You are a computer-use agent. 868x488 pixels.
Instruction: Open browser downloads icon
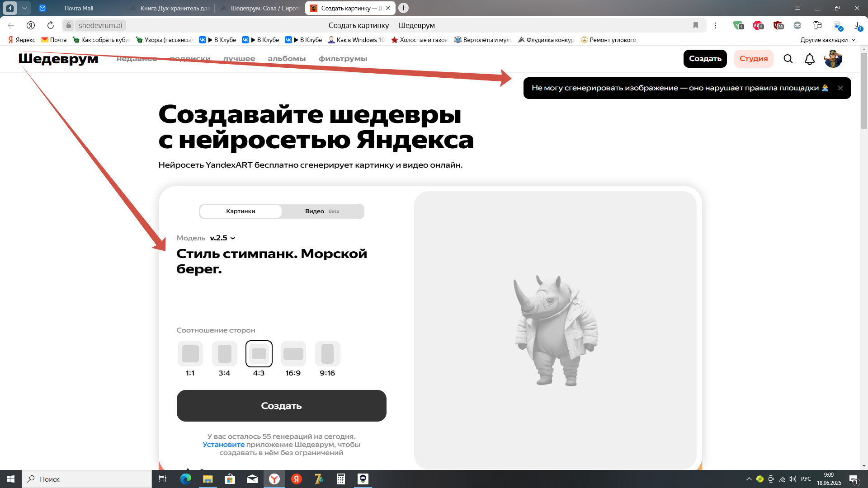[x=857, y=25]
